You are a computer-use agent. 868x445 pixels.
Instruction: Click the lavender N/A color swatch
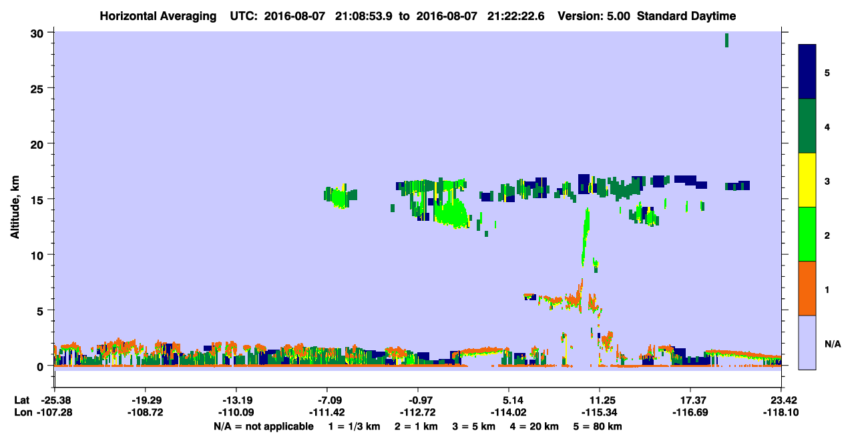[807, 342]
